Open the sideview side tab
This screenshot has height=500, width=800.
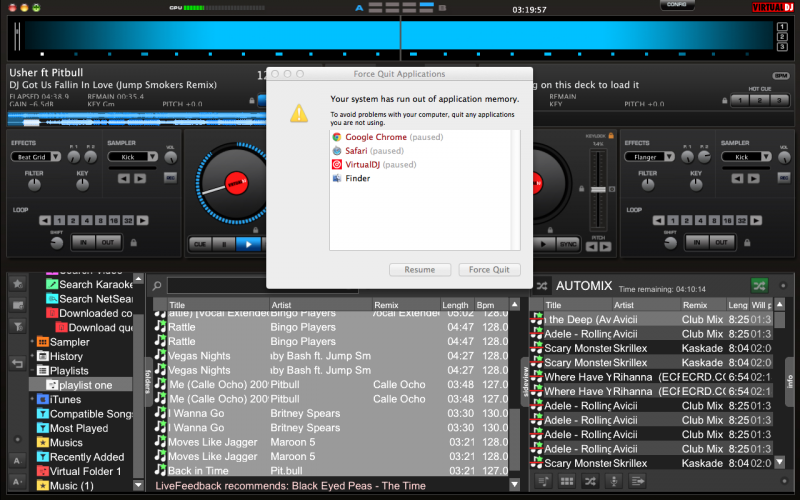[x=524, y=382]
